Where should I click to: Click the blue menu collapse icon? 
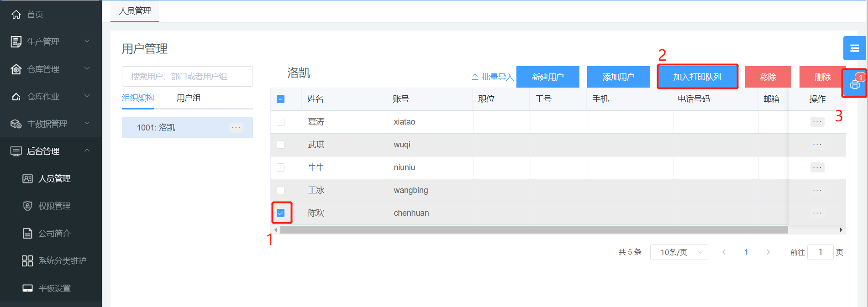click(x=854, y=48)
